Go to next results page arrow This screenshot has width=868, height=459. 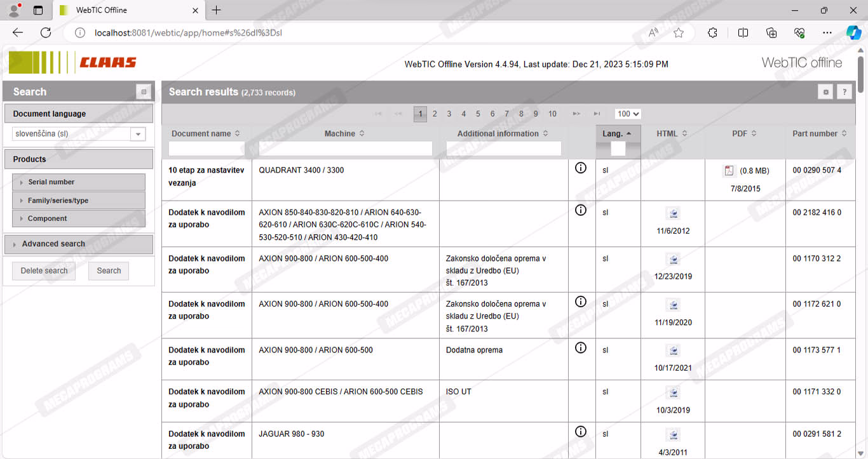(x=576, y=114)
